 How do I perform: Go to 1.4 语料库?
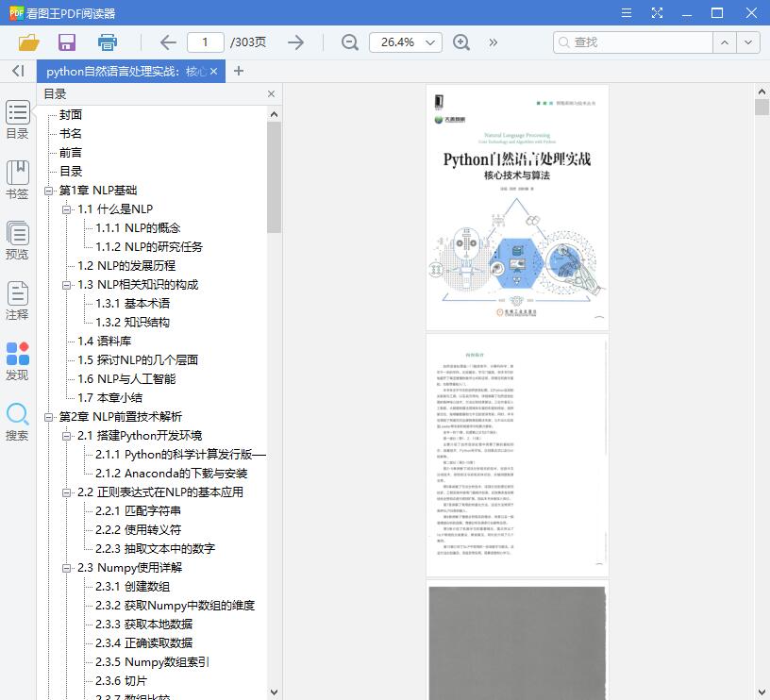coord(104,342)
